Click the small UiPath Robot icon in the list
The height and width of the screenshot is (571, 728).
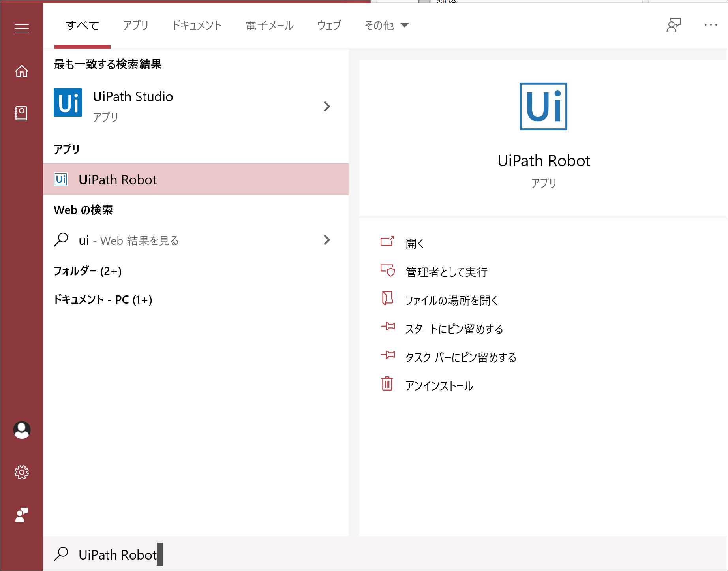[x=61, y=180]
